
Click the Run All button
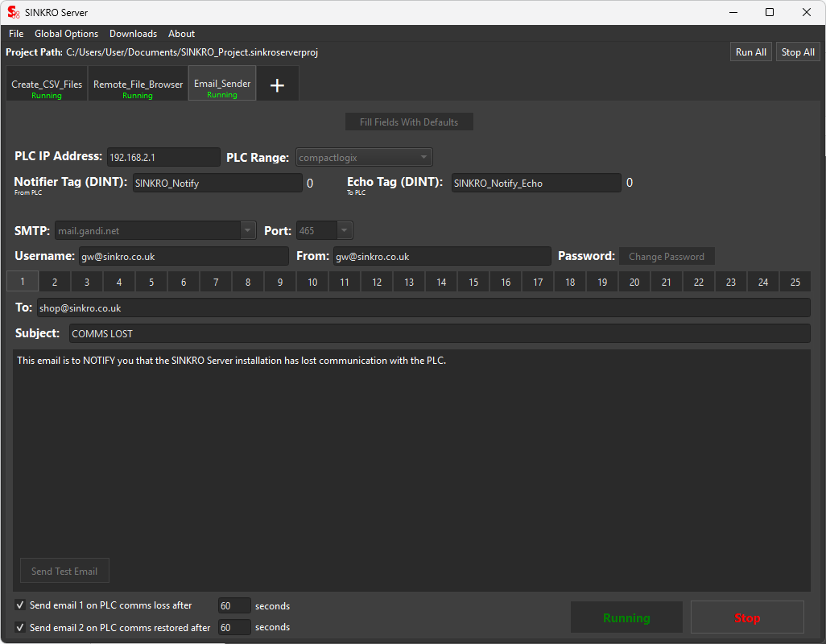(750, 52)
